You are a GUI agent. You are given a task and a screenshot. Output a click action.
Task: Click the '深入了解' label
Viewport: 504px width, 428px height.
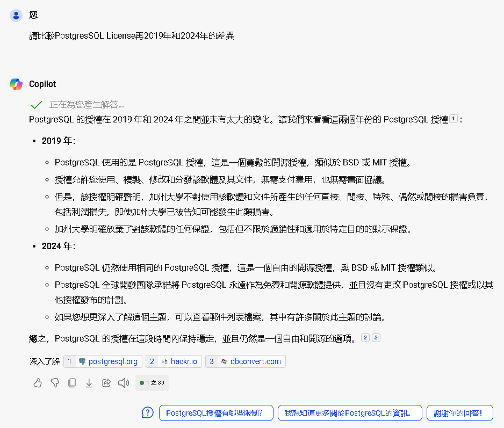[x=45, y=361]
